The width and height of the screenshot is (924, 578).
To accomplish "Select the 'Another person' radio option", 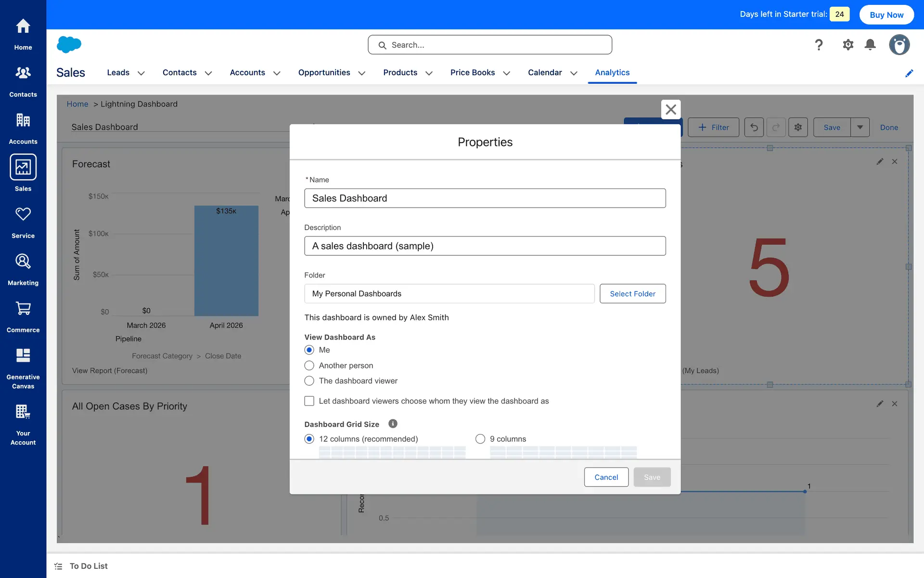I will point(309,366).
